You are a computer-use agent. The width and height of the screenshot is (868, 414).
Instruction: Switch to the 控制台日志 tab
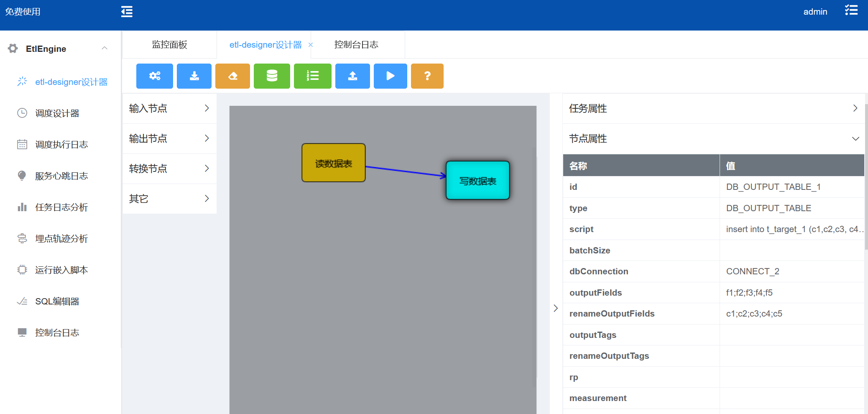click(x=356, y=44)
